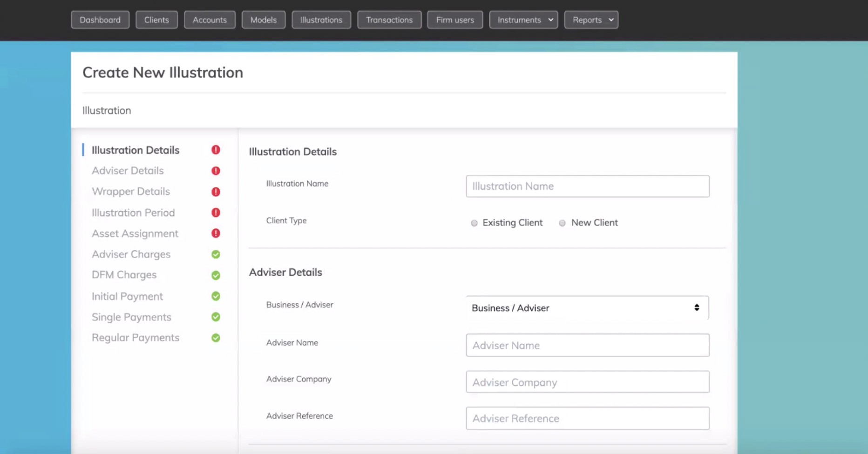The width and height of the screenshot is (868, 454).
Task: Jump to DFM Charges section
Action: pos(124,275)
